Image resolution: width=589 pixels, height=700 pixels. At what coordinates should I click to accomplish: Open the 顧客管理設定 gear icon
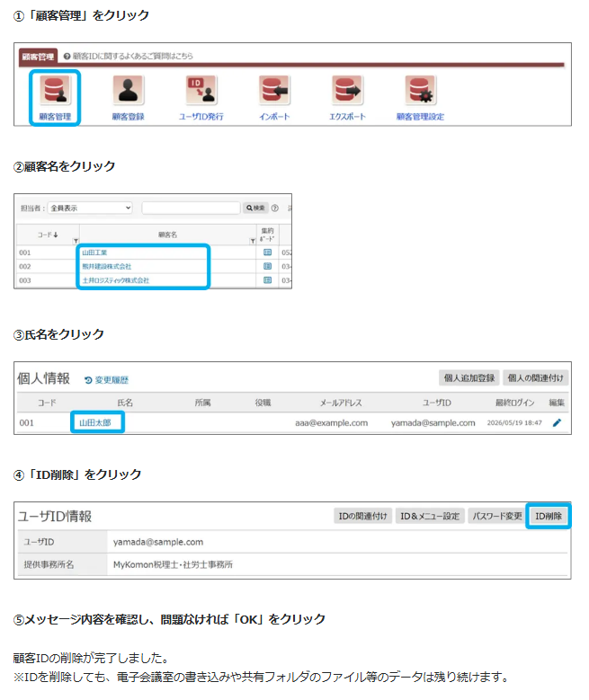coord(420,90)
